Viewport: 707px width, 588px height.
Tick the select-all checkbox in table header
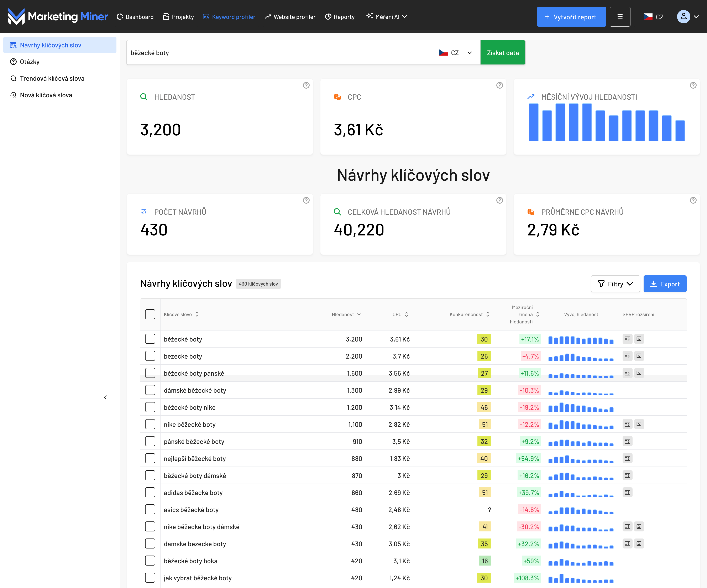coord(150,314)
